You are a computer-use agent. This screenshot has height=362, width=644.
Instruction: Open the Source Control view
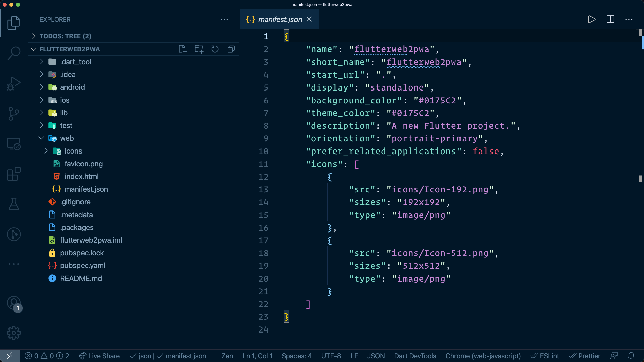pyautogui.click(x=14, y=114)
